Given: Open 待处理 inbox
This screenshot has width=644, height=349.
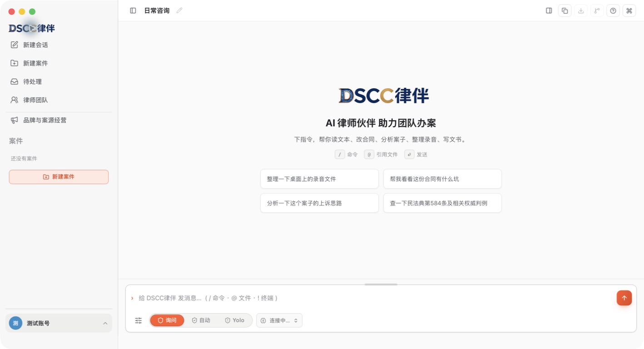Looking at the screenshot, I should point(59,82).
